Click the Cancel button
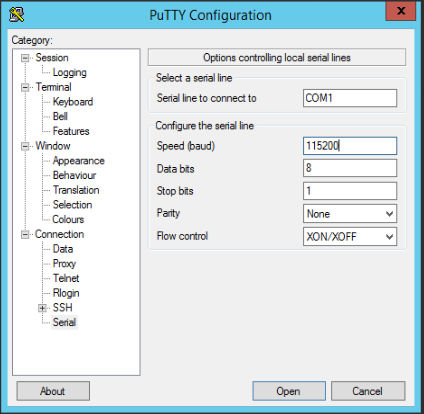This screenshot has height=414, width=424. click(368, 391)
